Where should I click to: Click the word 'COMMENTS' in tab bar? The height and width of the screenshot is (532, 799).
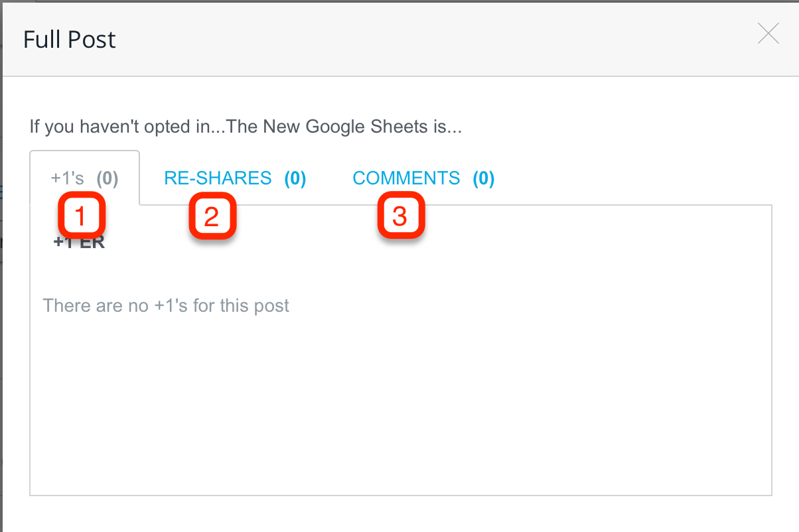(x=406, y=178)
